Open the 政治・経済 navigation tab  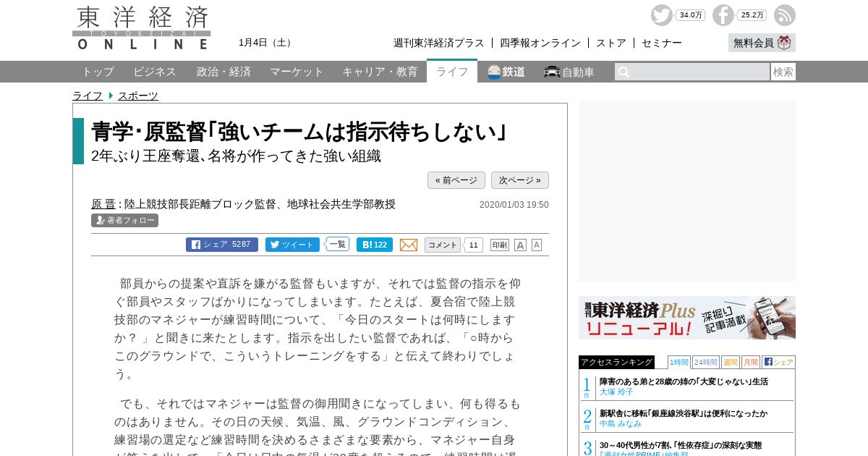[224, 72]
